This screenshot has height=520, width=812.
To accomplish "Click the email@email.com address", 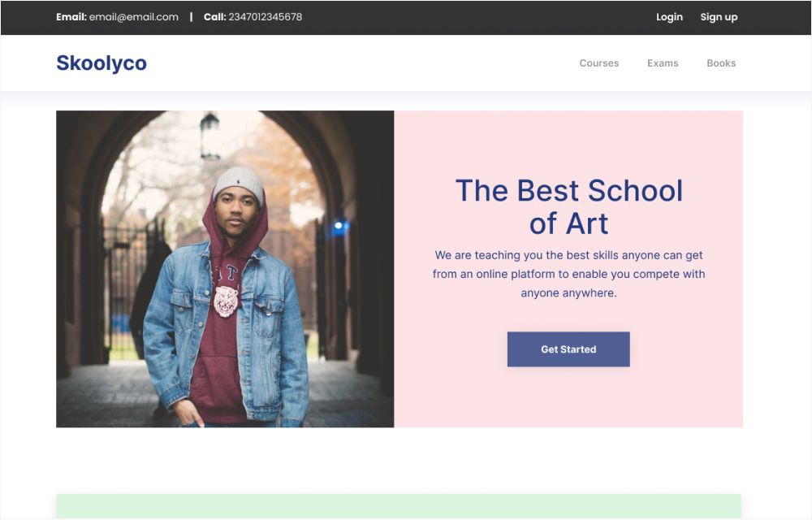I will pyautogui.click(x=134, y=17).
